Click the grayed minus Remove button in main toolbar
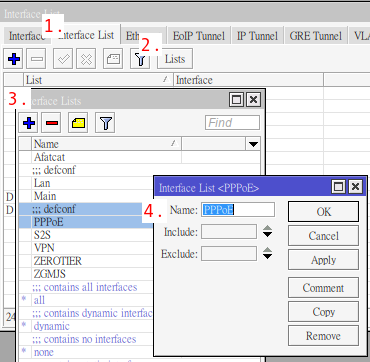This screenshot has width=370, height=362. [36, 59]
